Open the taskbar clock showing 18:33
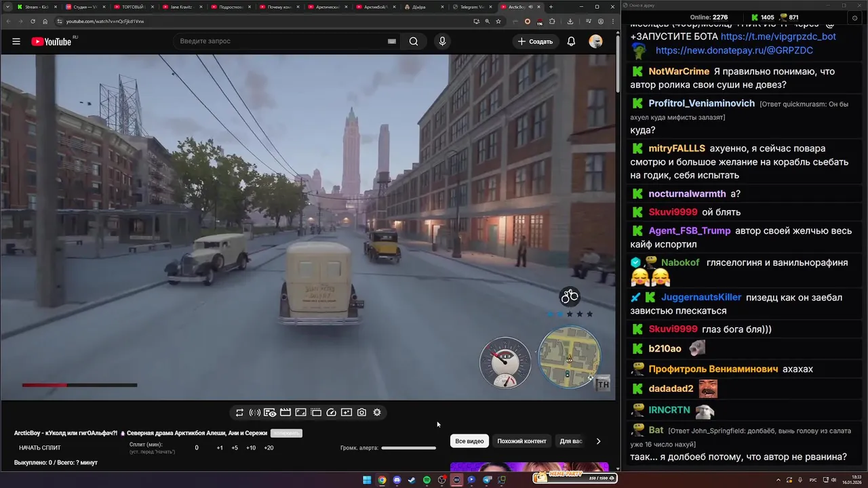 [x=852, y=480]
